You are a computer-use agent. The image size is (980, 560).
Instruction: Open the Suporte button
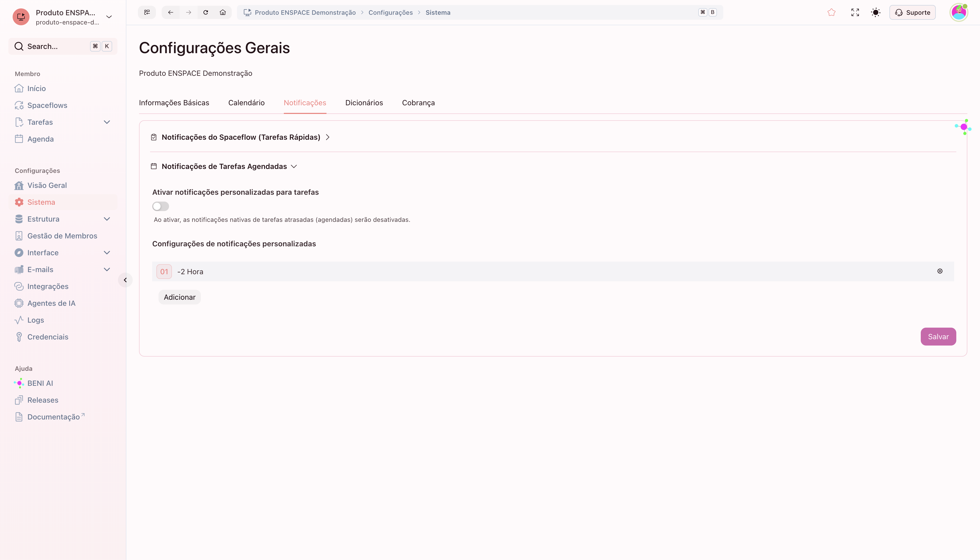point(912,12)
